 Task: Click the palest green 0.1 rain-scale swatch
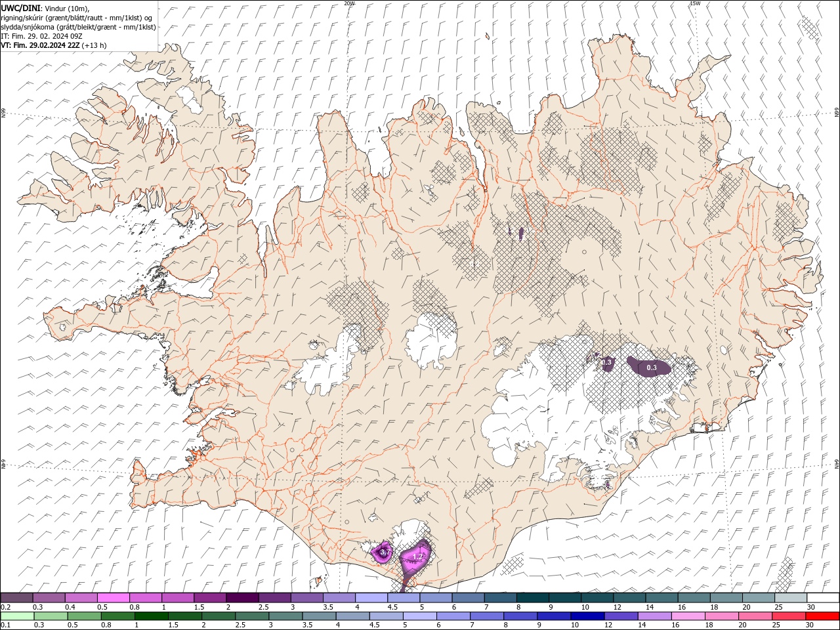[x=17, y=616]
